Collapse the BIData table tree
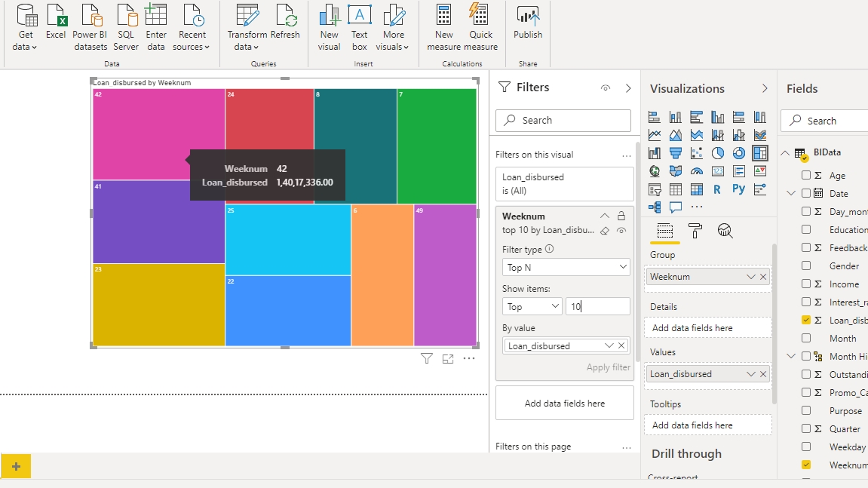The image size is (868, 488). pyautogui.click(x=785, y=152)
